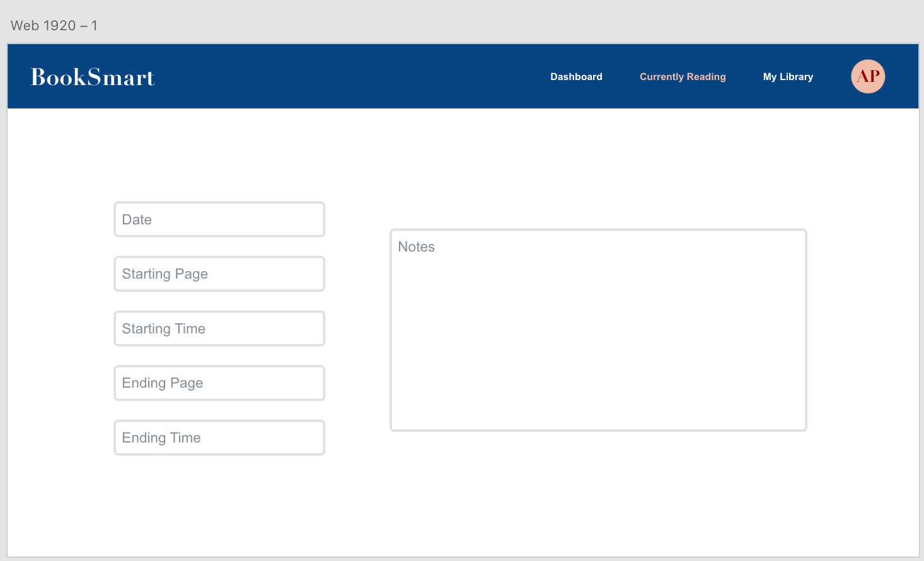
Task: Click the empty center of Notes box
Action: click(x=598, y=340)
